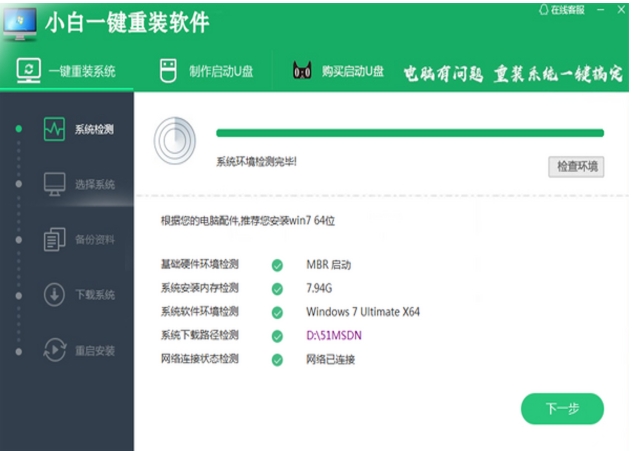The height and width of the screenshot is (451, 634).
Task: Click the 网络连接状态检测 label
Action: pos(200,359)
